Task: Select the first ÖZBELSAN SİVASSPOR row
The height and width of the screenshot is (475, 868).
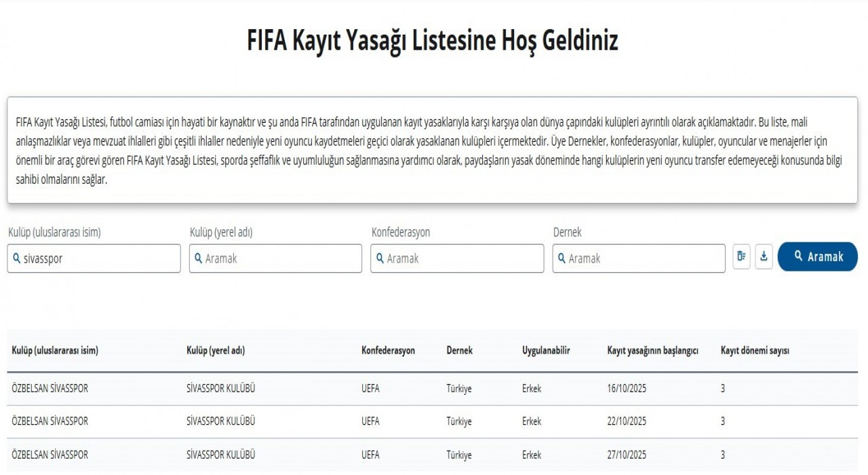Action: pyautogui.click(x=271, y=388)
